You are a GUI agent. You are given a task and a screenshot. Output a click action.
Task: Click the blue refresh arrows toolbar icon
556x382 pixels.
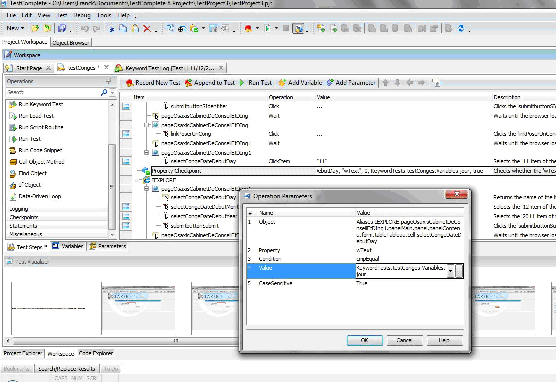point(461,28)
